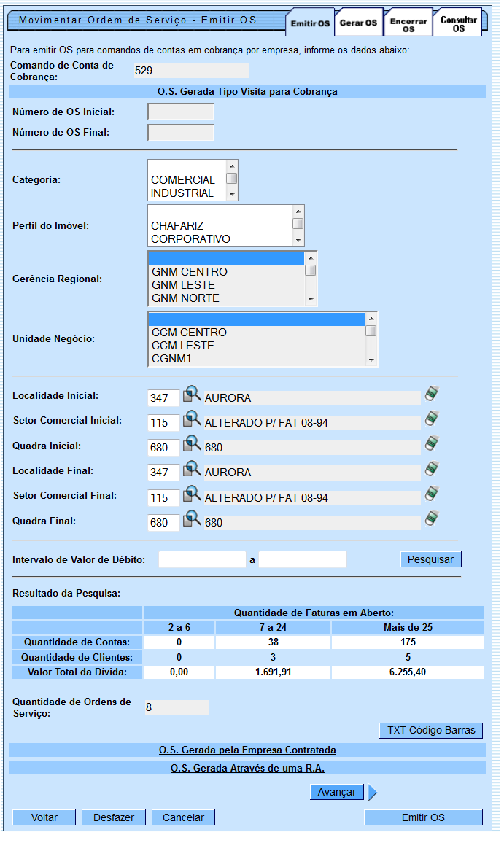Click the magnifier icon beside Localidade Inicial
The width and height of the screenshot is (504, 843).
tap(191, 395)
